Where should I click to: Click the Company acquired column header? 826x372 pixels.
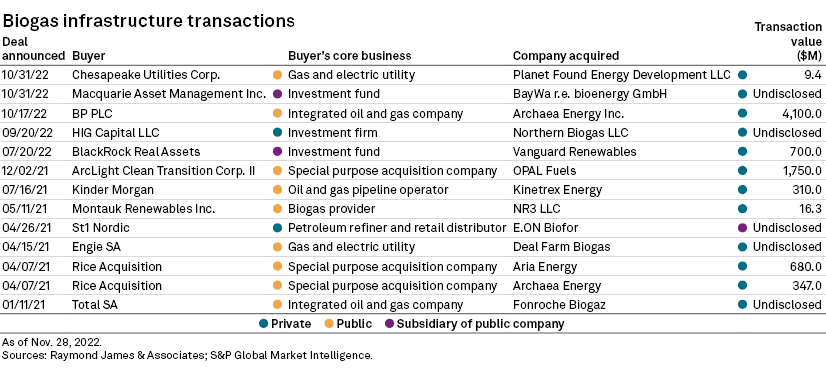pyautogui.click(x=566, y=56)
